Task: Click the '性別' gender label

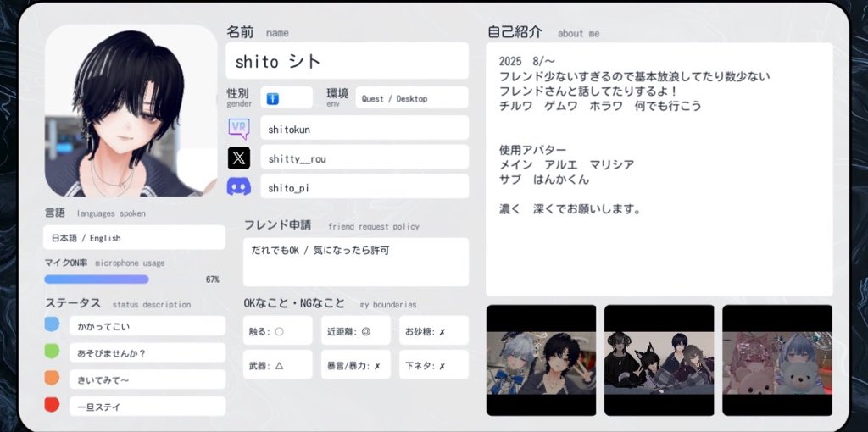Action: 238,93
